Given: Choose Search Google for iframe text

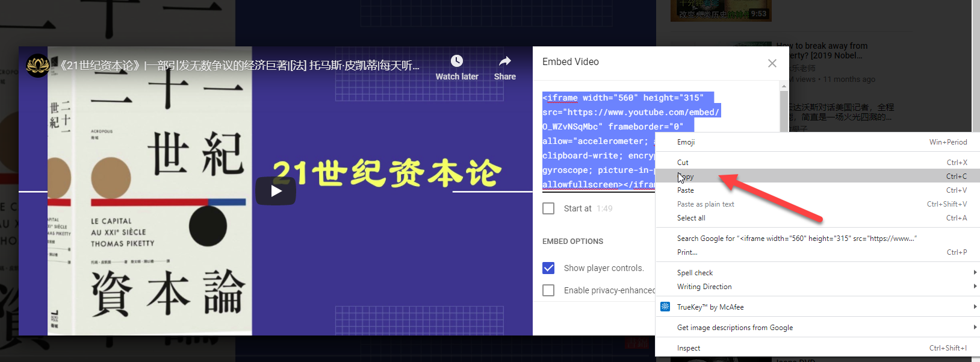Looking at the screenshot, I should pos(817,239).
